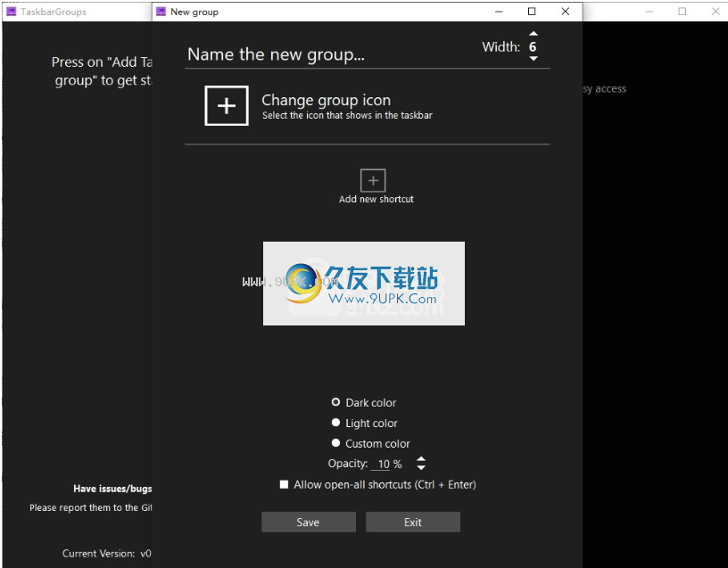Click the Width value 6

pyautogui.click(x=533, y=46)
